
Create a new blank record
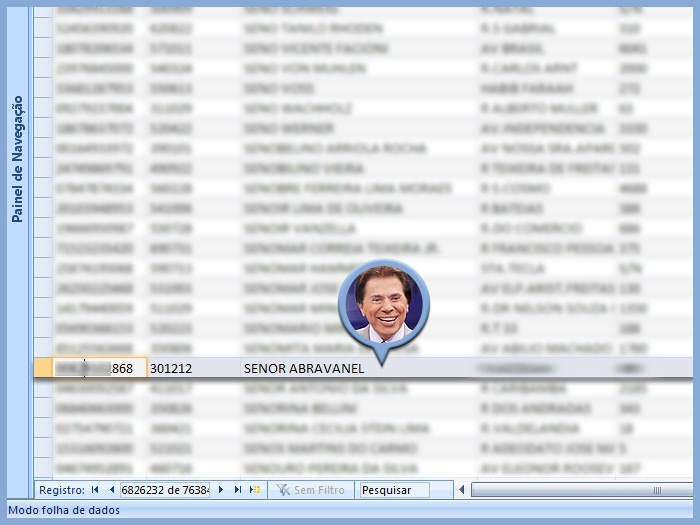tap(255, 490)
